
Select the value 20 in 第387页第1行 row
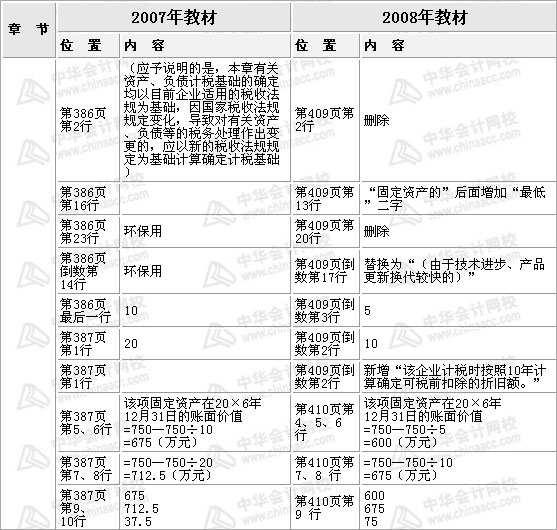point(131,344)
